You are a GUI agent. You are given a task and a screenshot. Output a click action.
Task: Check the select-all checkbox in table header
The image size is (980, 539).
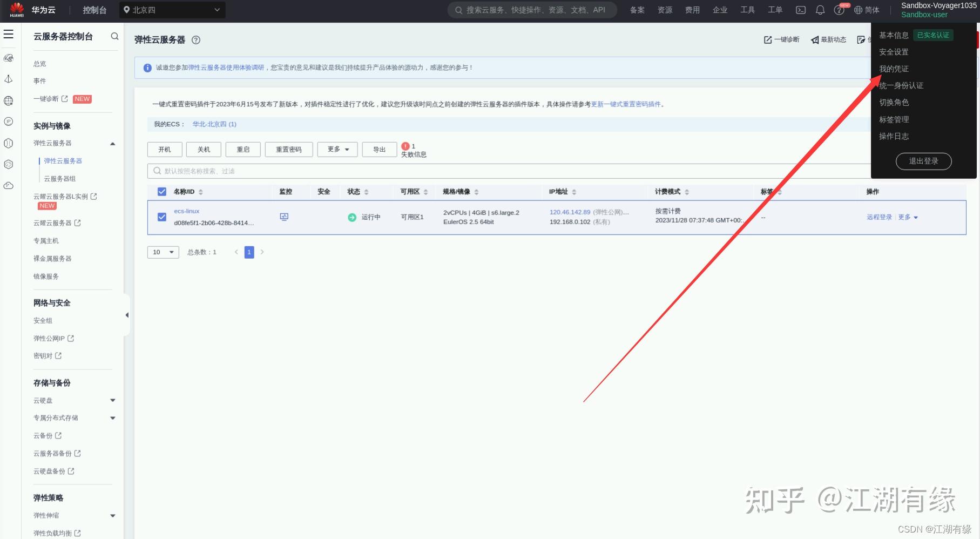161,191
